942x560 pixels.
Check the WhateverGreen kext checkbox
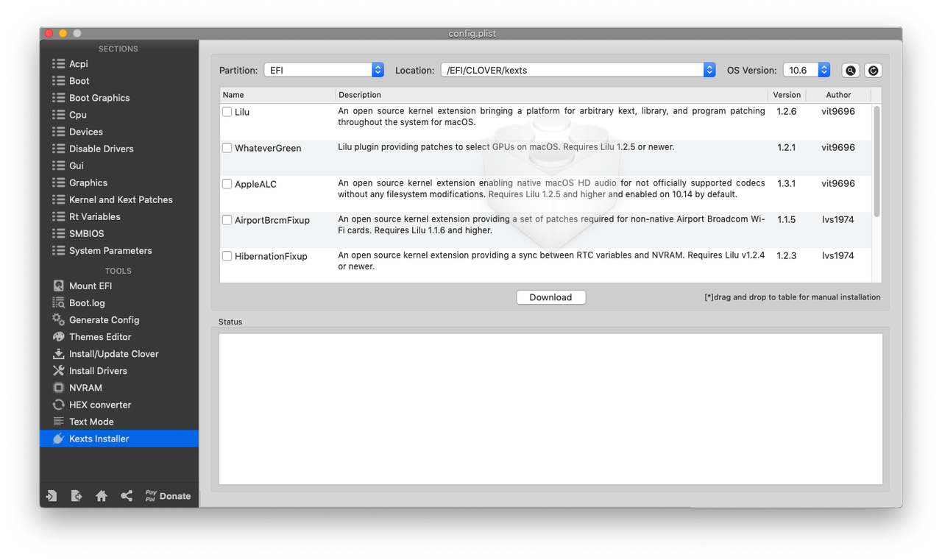click(227, 148)
